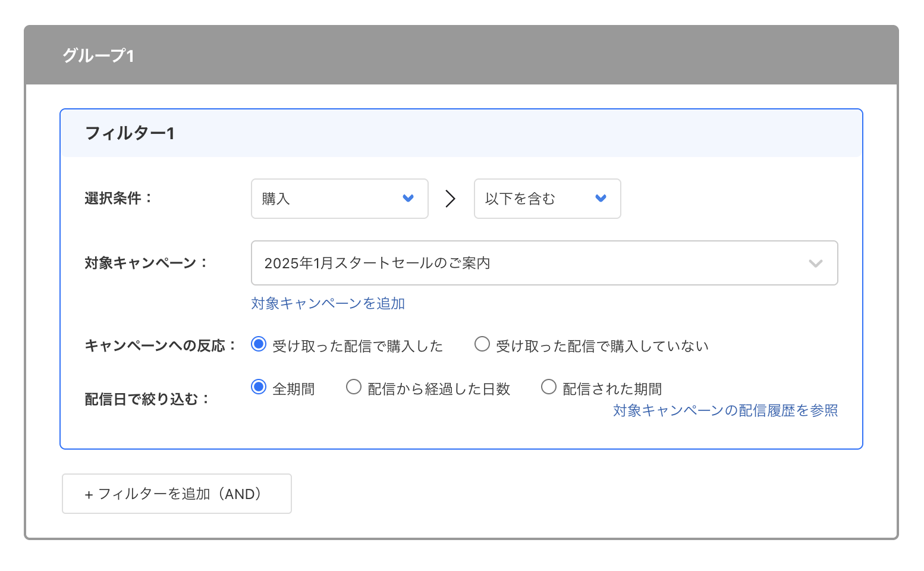The width and height of the screenshot is (924, 571).
Task: Click the chevron icon on the 購入 dropdown
Action: [x=408, y=199]
